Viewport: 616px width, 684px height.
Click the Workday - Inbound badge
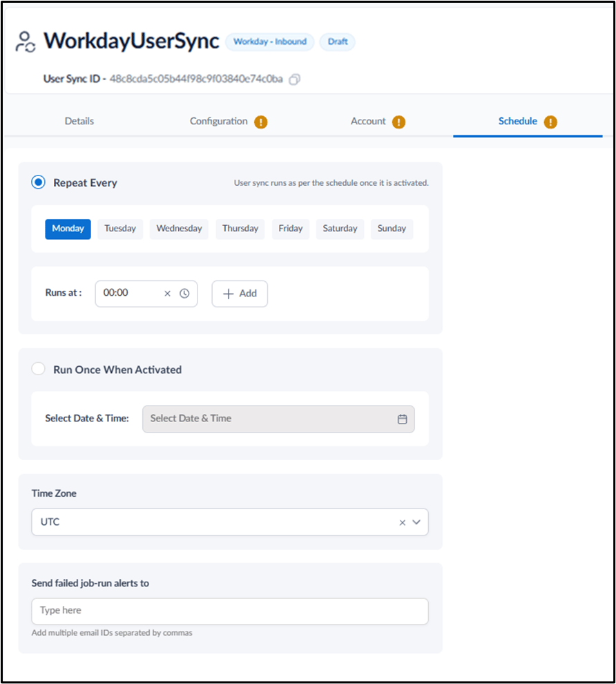point(270,42)
